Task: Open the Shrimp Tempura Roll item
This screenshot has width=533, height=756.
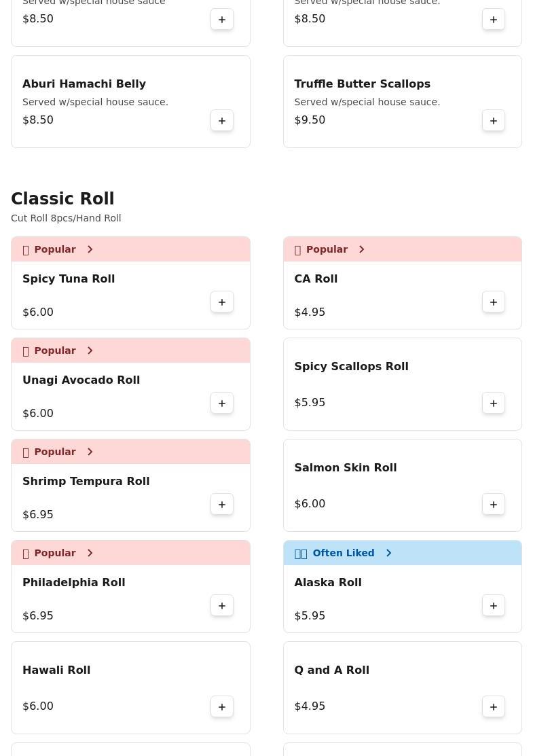Action: coord(86,482)
